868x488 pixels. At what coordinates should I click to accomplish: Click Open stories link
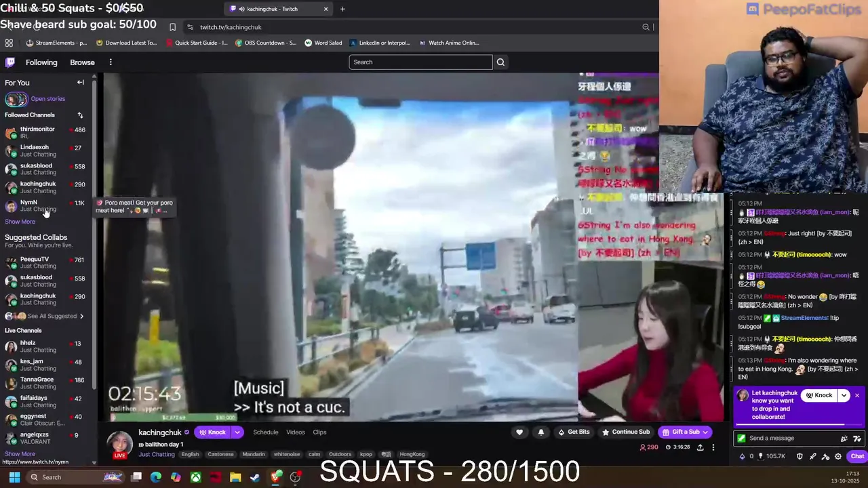47,99
